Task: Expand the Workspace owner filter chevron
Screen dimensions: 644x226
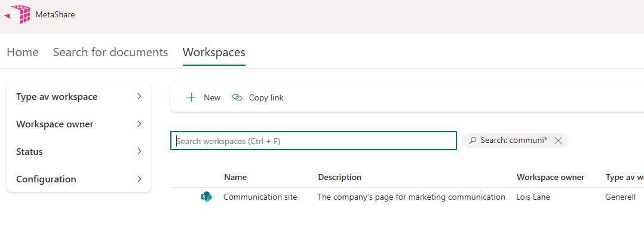Action: (139, 124)
